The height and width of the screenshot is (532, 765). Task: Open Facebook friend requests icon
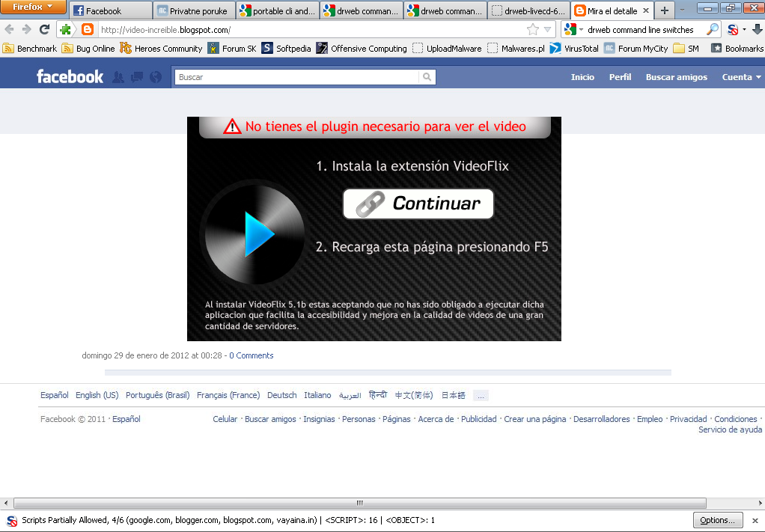click(x=118, y=77)
